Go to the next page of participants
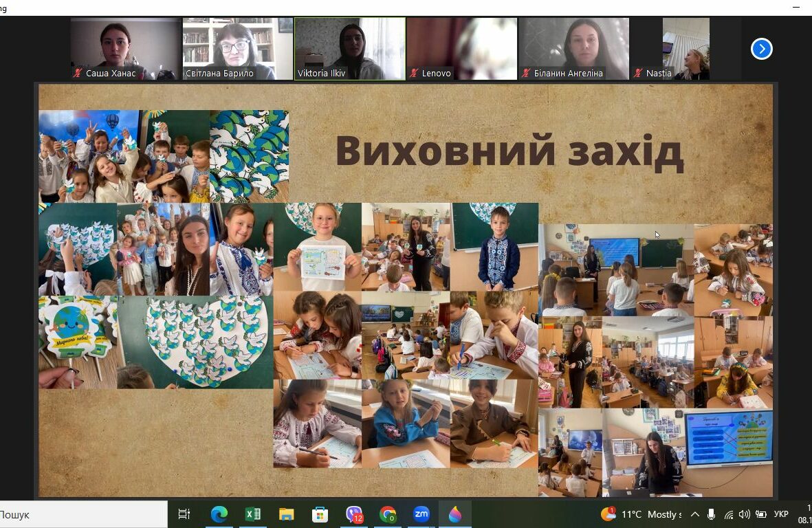This screenshot has height=528, width=812. pyautogui.click(x=760, y=48)
